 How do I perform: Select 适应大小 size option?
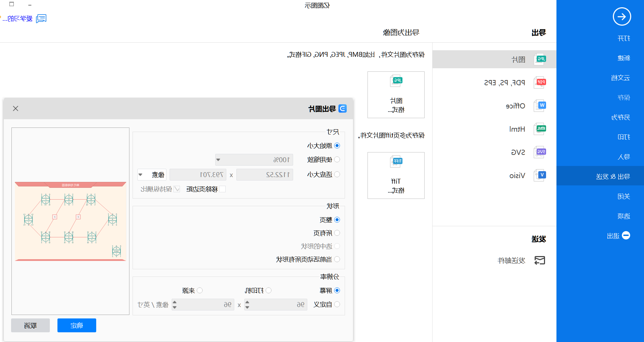pos(337,174)
